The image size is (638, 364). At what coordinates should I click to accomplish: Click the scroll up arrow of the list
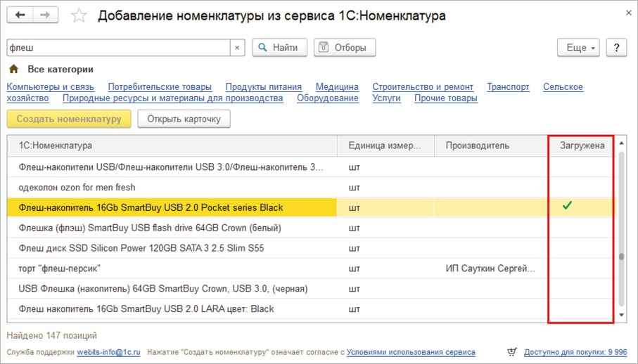click(621, 144)
